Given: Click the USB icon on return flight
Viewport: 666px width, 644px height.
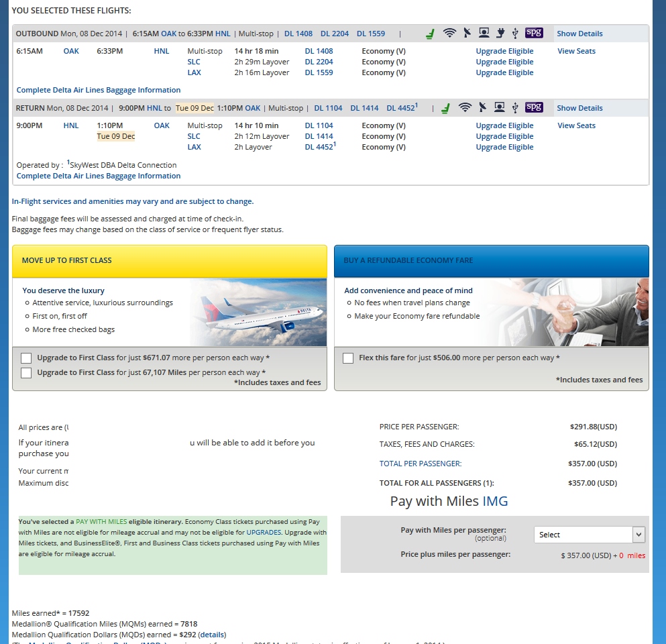Looking at the screenshot, I should pos(514,107).
